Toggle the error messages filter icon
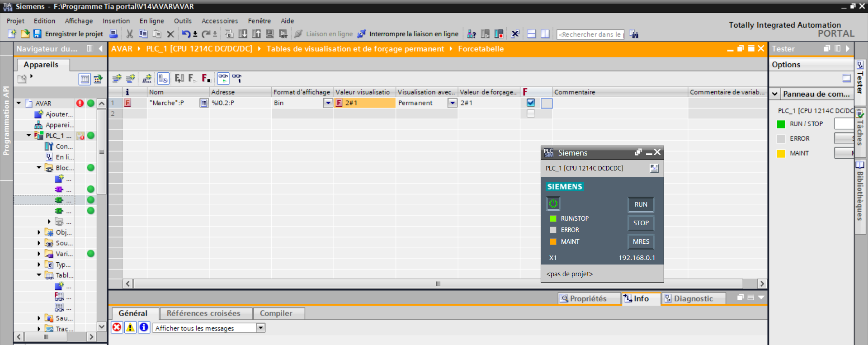The image size is (868, 345). pyautogui.click(x=117, y=327)
